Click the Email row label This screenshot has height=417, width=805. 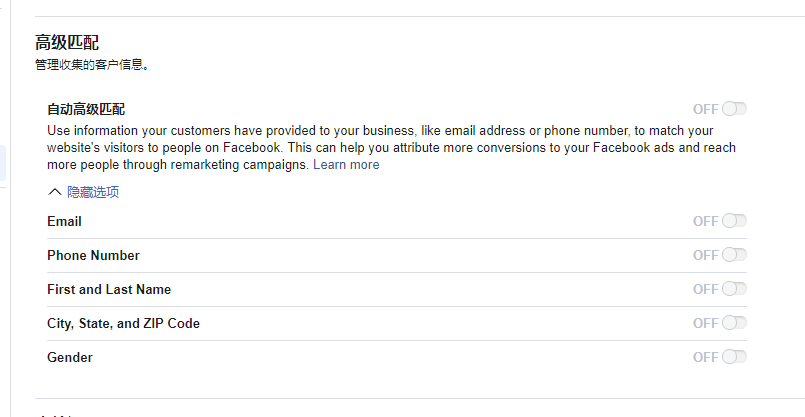(64, 221)
